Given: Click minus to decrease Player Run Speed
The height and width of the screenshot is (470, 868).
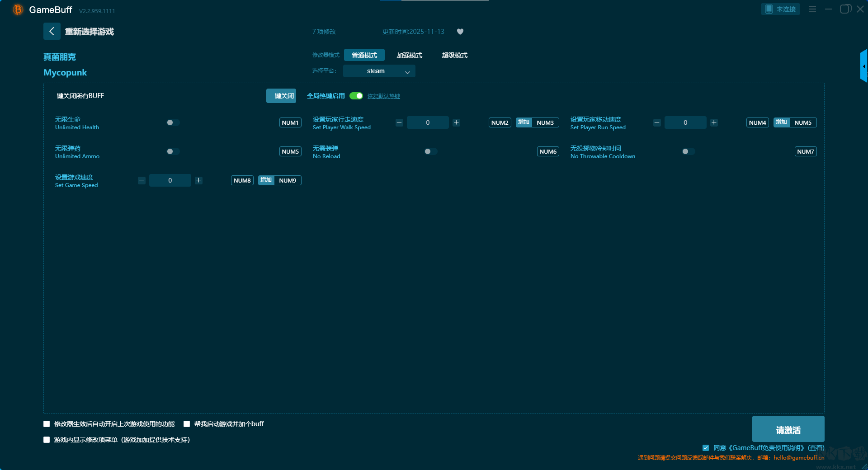Looking at the screenshot, I should (x=657, y=122).
